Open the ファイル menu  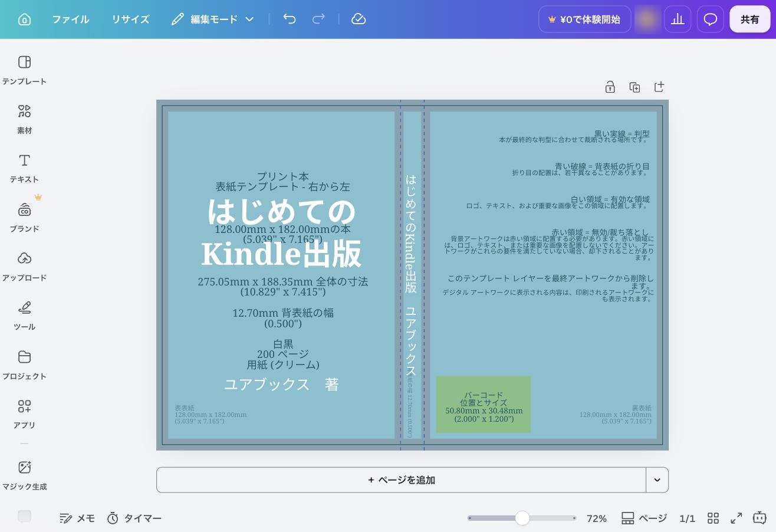(71, 19)
